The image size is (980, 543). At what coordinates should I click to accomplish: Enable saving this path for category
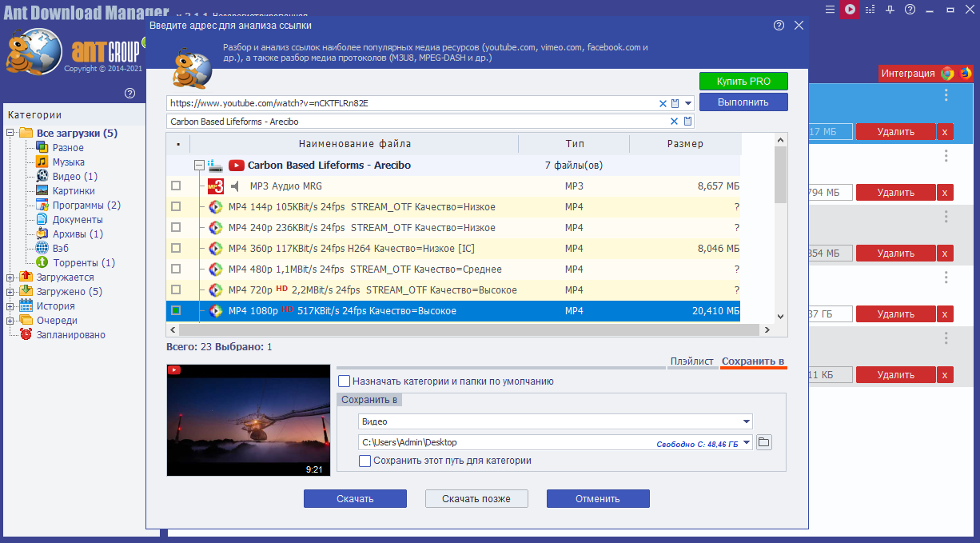pos(365,461)
